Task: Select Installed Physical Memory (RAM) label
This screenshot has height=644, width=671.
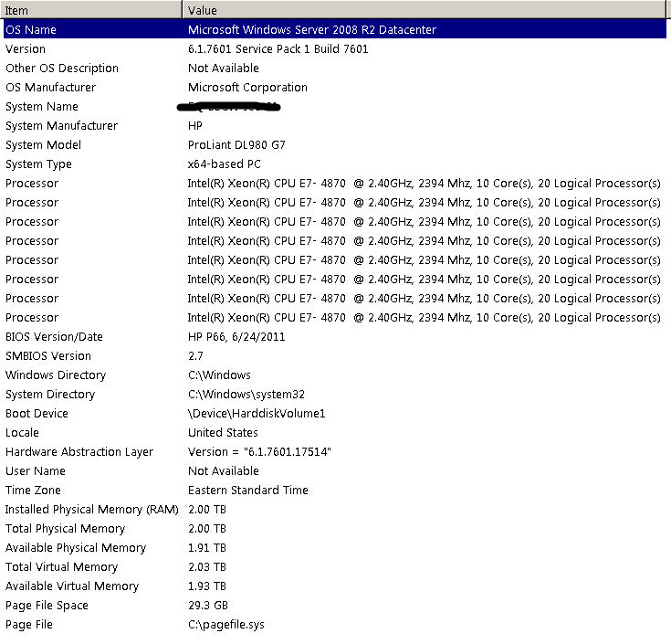Action: (91, 510)
